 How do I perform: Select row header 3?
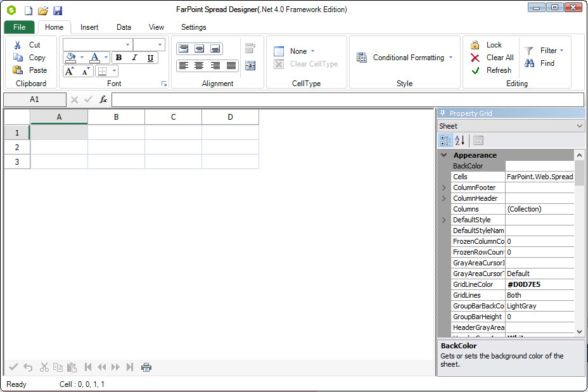click(17, 162)
